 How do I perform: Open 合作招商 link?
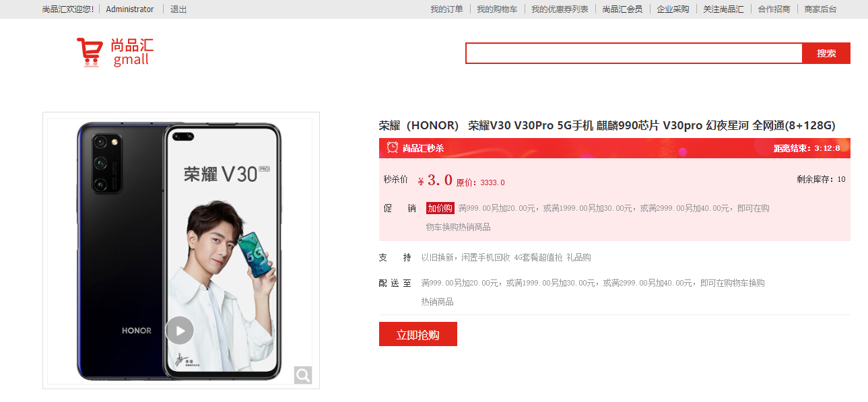pos(774,9)
